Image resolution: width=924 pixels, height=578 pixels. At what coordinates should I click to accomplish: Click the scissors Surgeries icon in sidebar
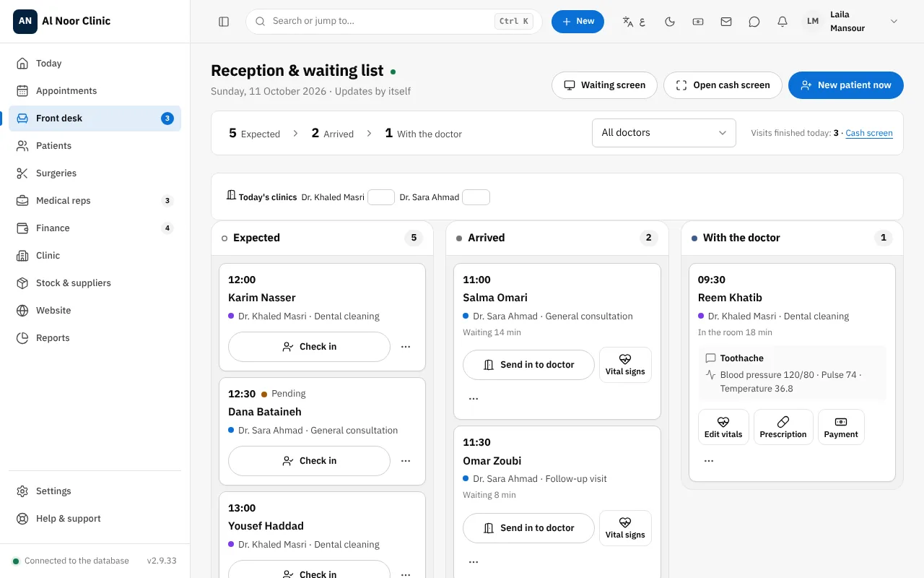coord(22,173)
